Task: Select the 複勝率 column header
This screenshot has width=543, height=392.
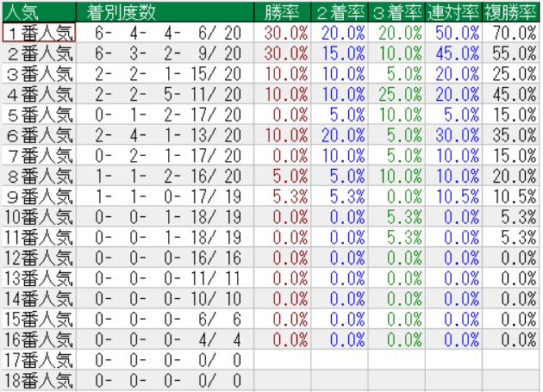Action: click(x=510, y=12)
